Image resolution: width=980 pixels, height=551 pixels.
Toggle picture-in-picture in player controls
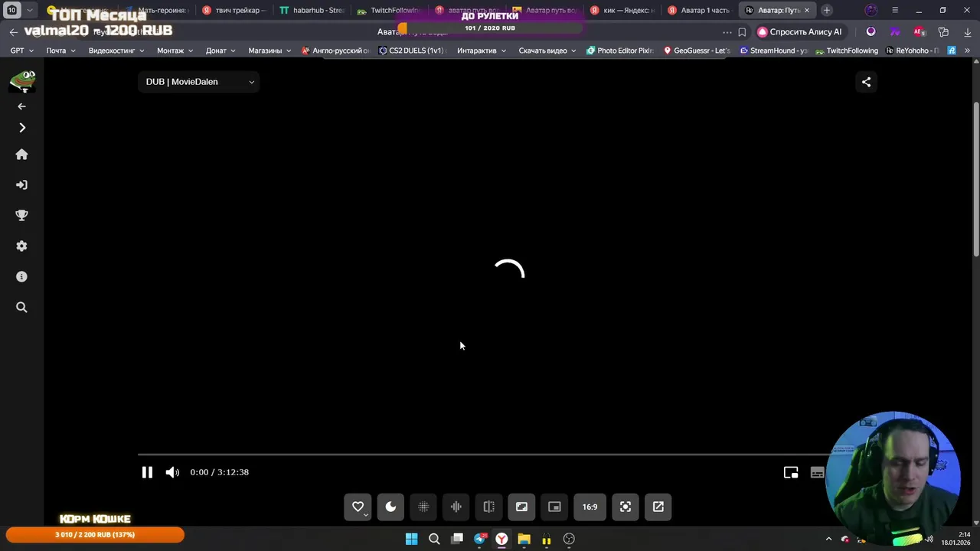click(x=791, y=472)
